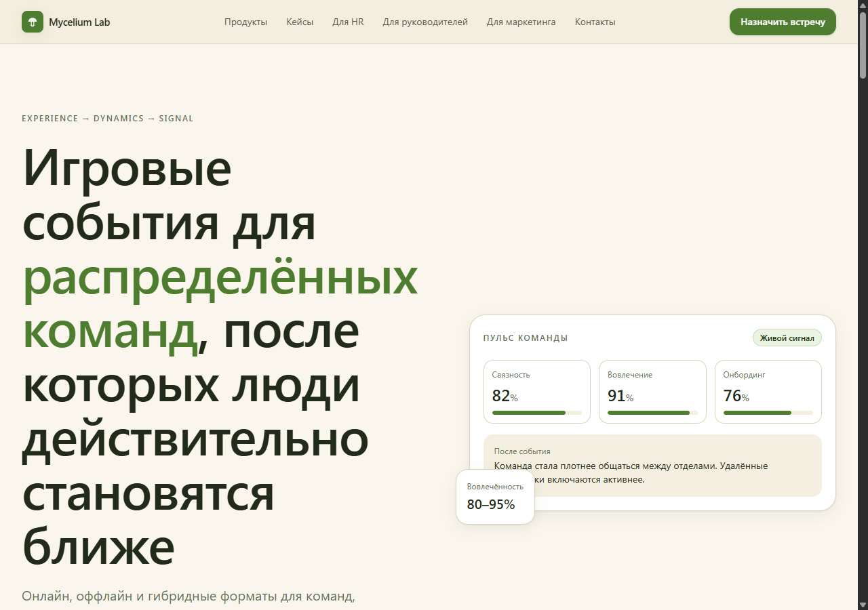Image resolution: width=868 pixels, height=610 pixels.
Task: Click the 91% Вовлечение value
Action: 620,396
